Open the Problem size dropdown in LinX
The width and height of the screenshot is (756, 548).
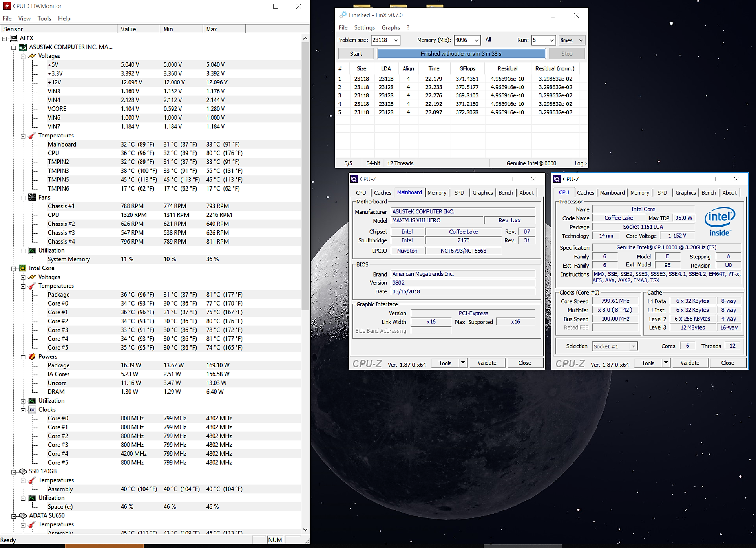[x=396, y=40]
